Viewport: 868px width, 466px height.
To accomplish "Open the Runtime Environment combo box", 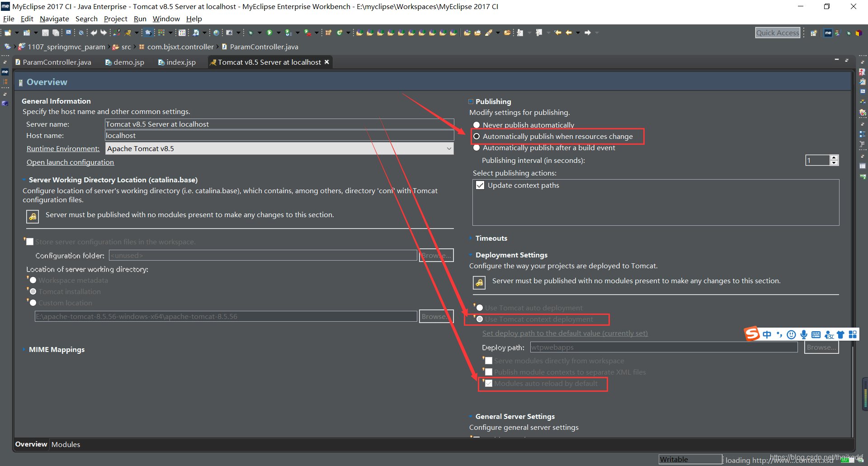I will tap(279, 148).
